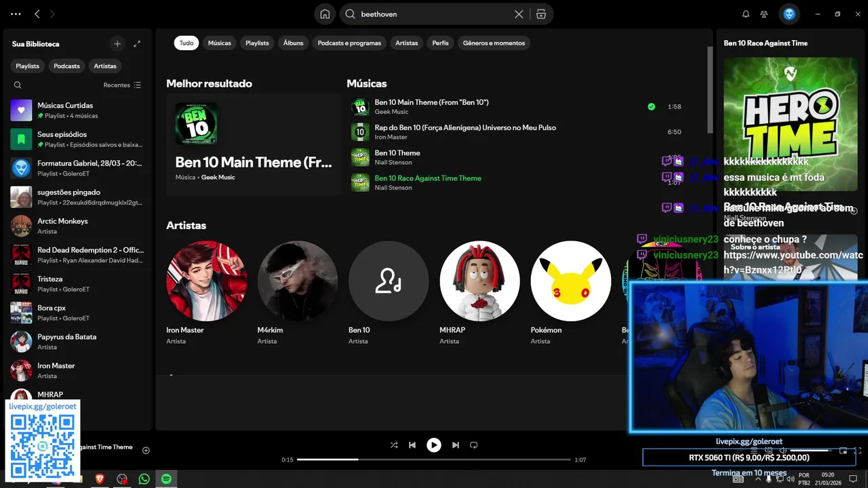Image resolution: width=868 pixels, height=488 pixels.
Task: Toggle repeat mode
Action: 474,445
